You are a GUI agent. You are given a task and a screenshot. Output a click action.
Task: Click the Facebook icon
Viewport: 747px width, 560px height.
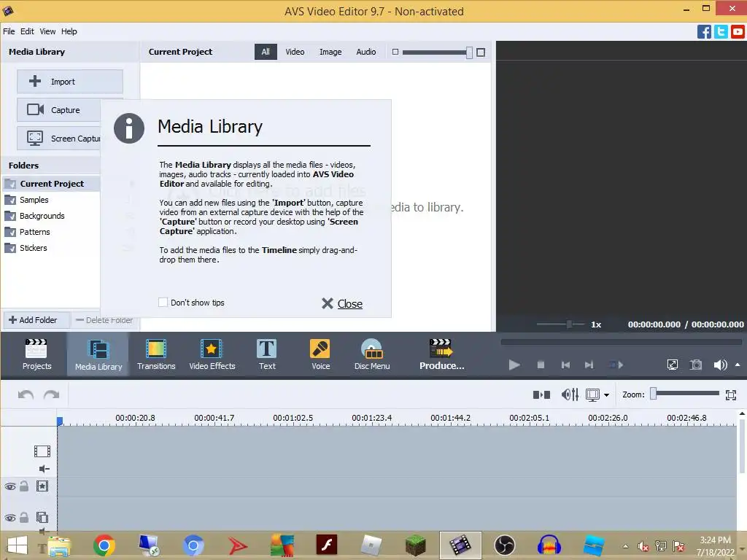704,32
